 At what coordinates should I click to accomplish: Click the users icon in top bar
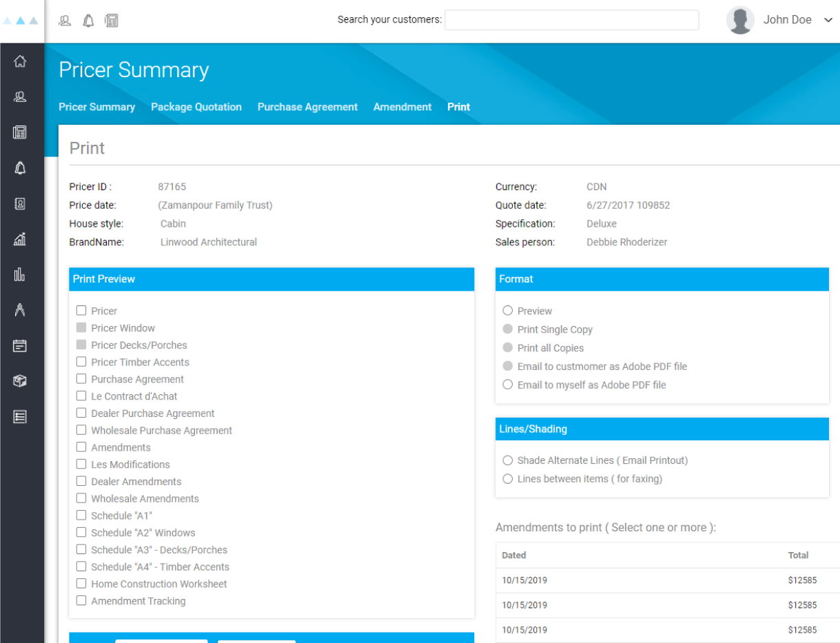pos(65,21)
